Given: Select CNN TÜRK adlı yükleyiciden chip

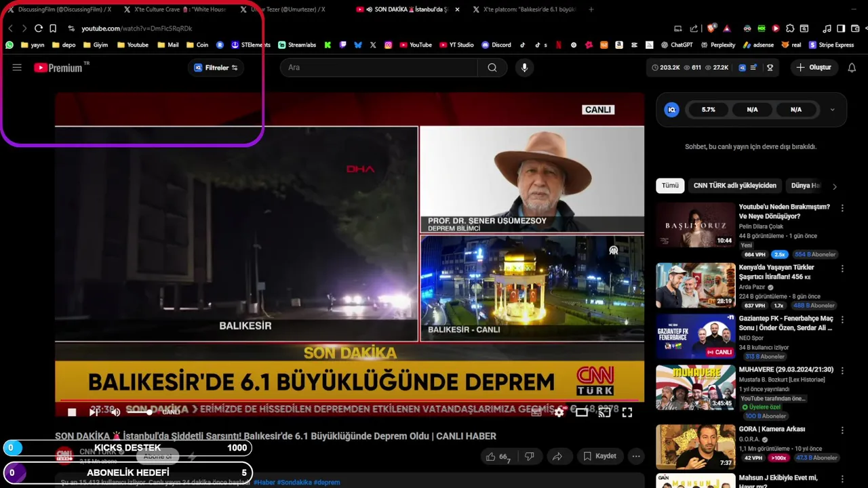Looking at the screenshot, I should pos(734,186).
